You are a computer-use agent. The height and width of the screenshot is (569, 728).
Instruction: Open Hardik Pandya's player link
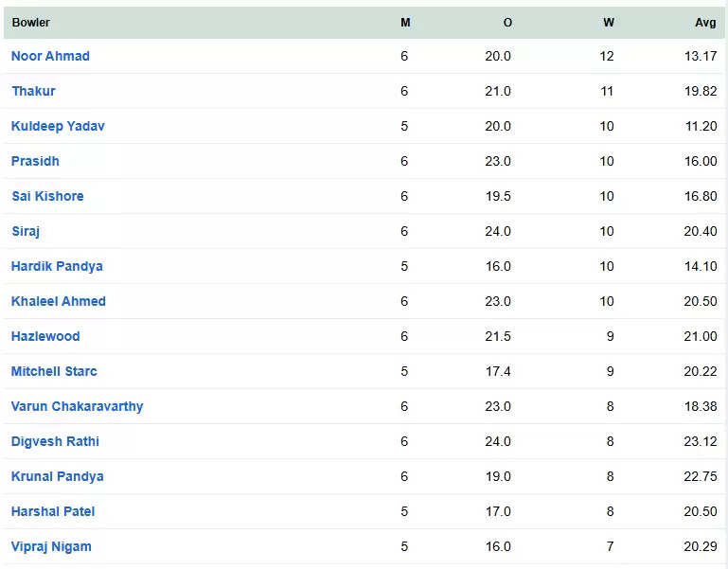point(57,266)
